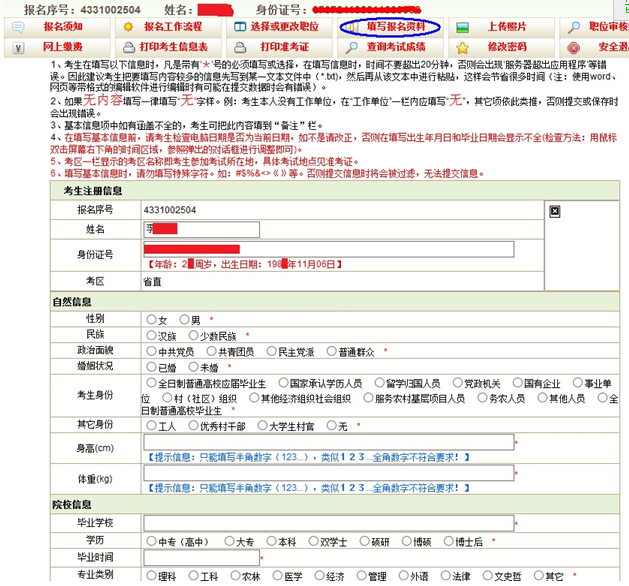Viewport: 629px width, 586px height.
Task: Select 汉族 for 民族
Action: 151,335
